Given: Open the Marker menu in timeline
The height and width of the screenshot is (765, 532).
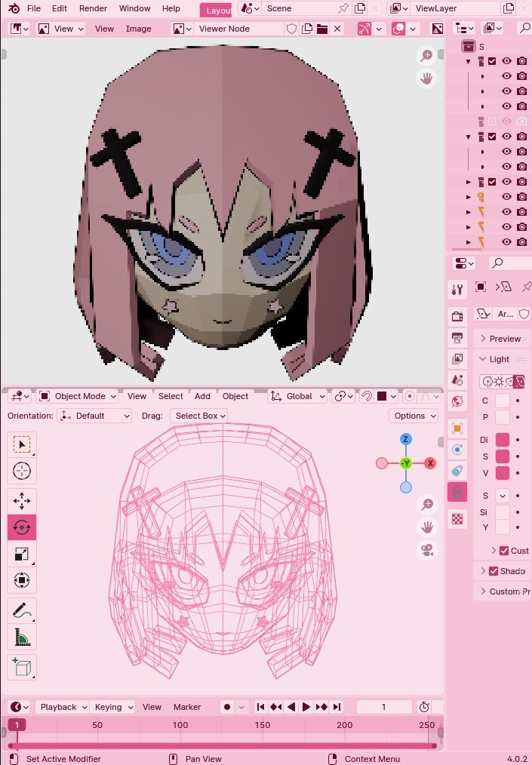Looking at the screenshot, I should coord(187,707).
